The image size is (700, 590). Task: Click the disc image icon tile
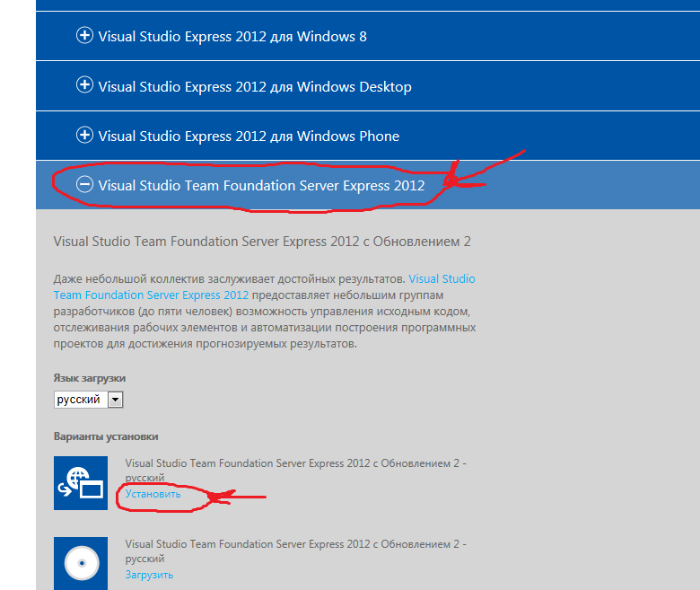pos(81,563)
